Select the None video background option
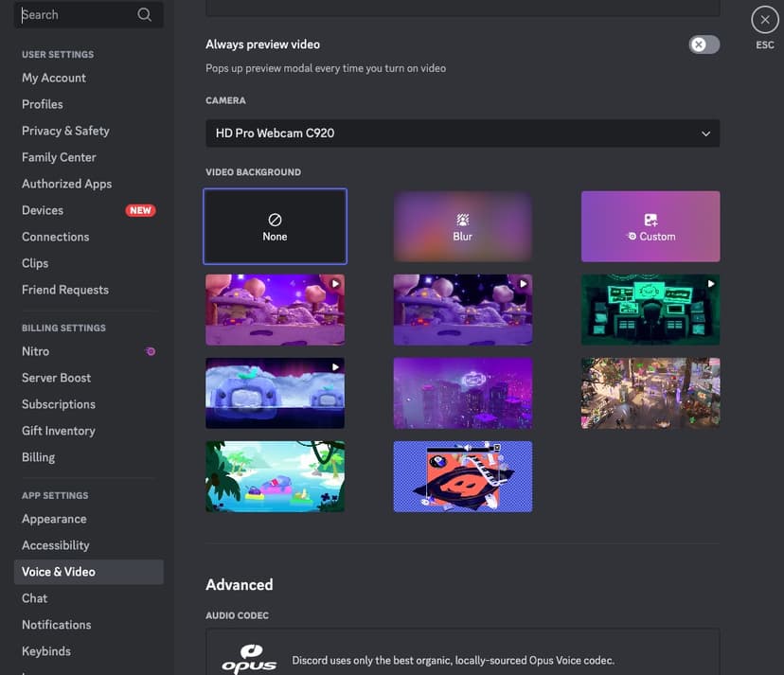The image size is (784, 675). coord(275,225)
